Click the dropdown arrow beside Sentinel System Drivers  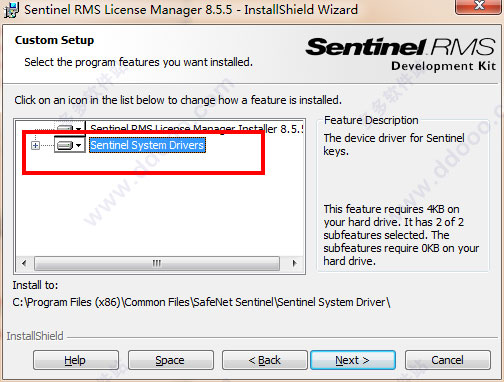78,146
